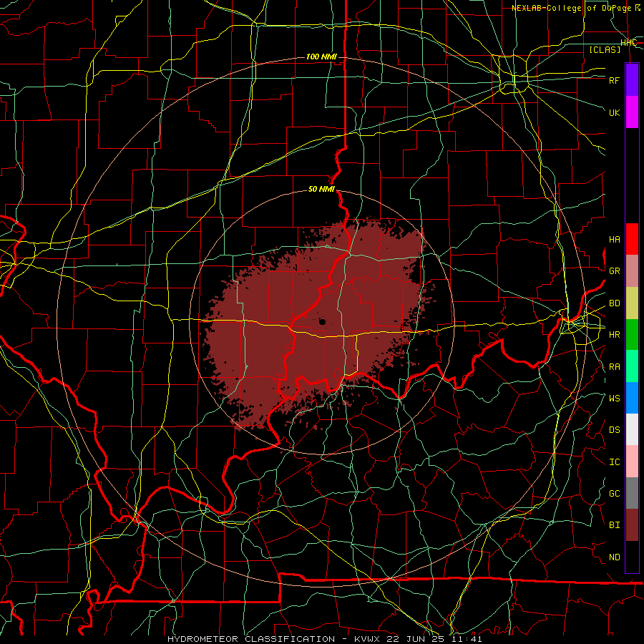Click the light green RA swatch

click(632, 366)
